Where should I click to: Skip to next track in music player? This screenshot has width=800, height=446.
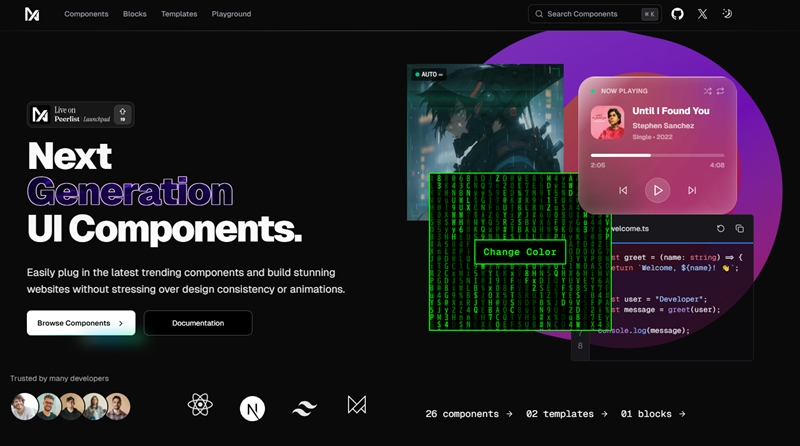coord(692,190)
